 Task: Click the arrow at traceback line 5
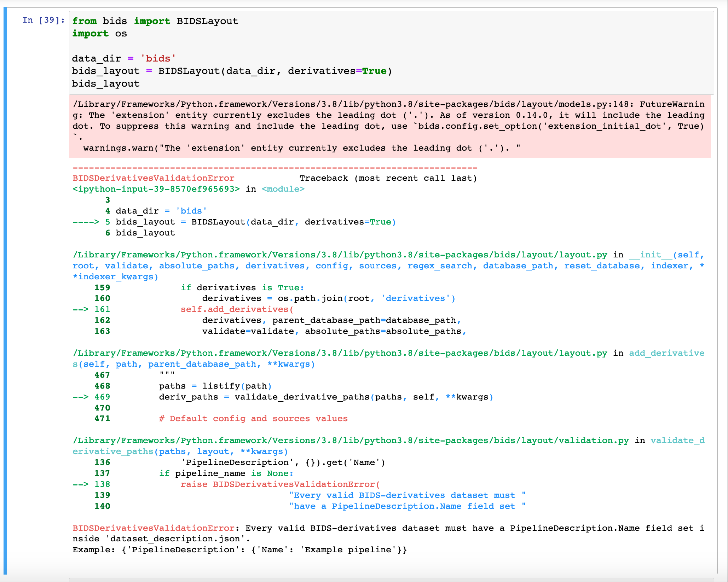click(x=86, y=222)
